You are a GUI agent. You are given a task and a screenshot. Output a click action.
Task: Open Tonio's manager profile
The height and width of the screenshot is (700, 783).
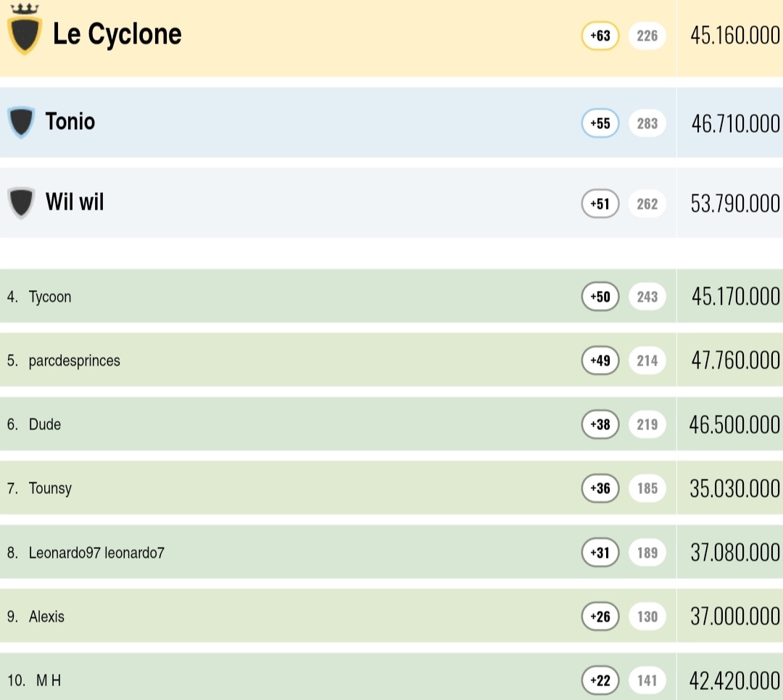(70, 121)
